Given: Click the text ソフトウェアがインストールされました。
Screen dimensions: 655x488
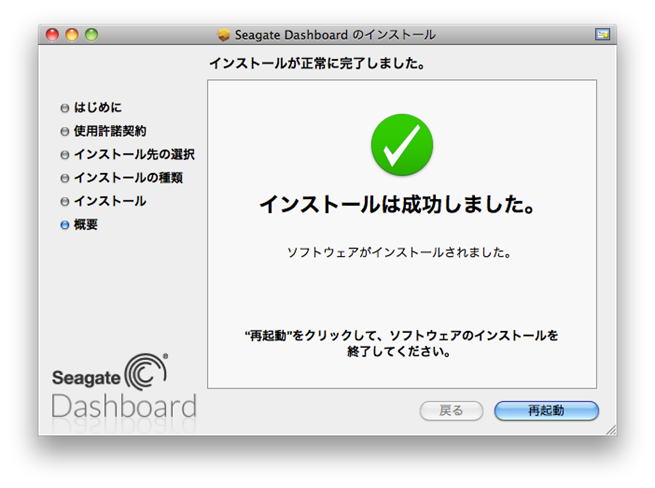Looking at the screenshot, I should coord(399,252).
